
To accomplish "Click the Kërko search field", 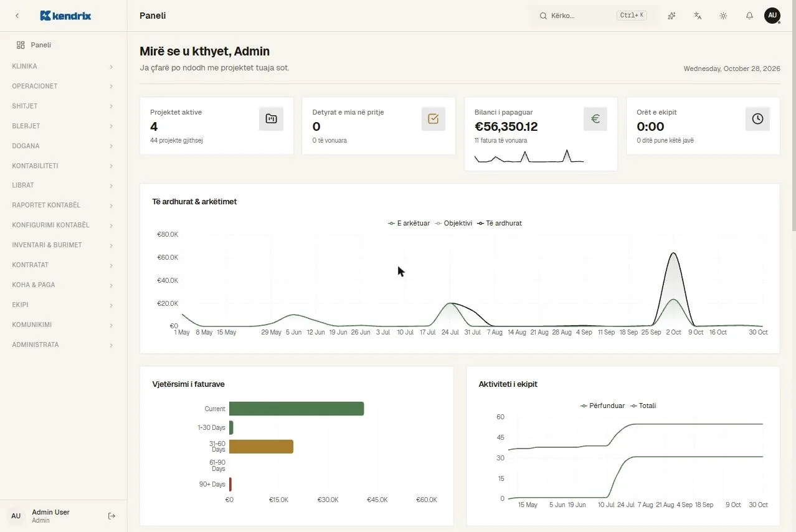I will click(x=593, y=16).
